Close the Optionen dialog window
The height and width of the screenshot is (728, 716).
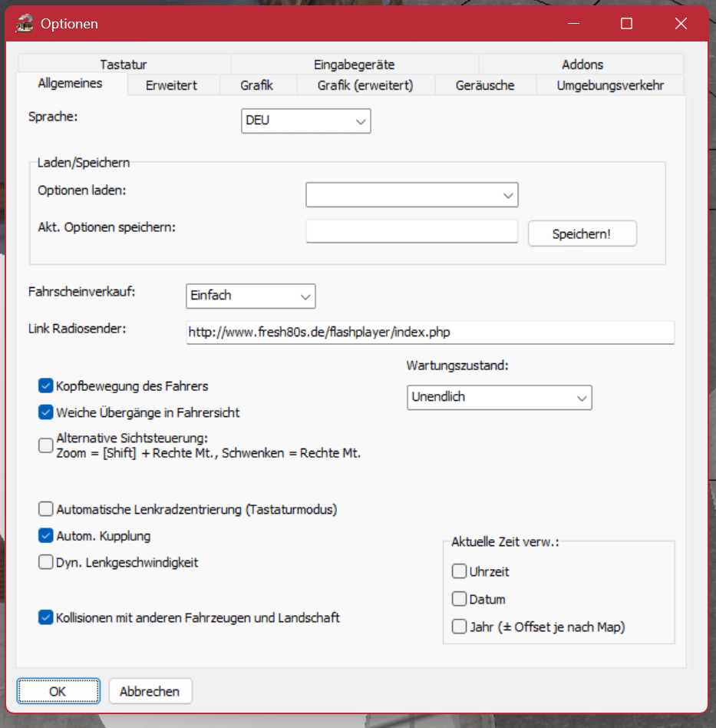681,24
